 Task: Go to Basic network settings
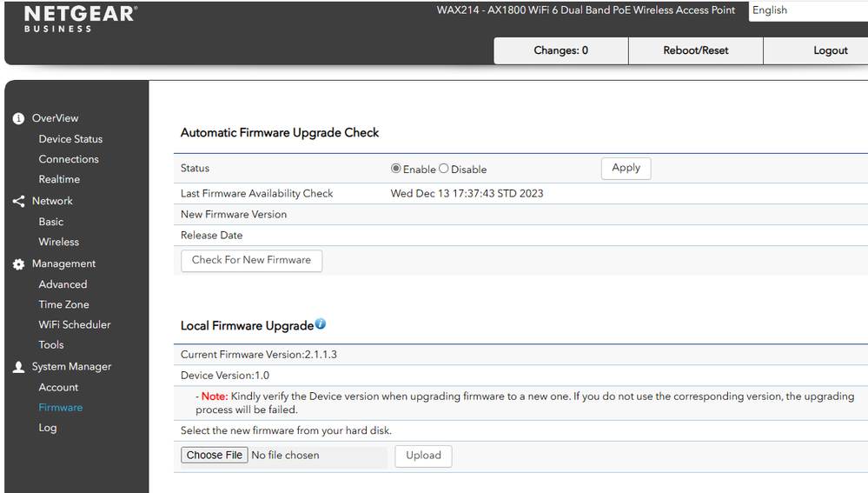tap(51, 222)
